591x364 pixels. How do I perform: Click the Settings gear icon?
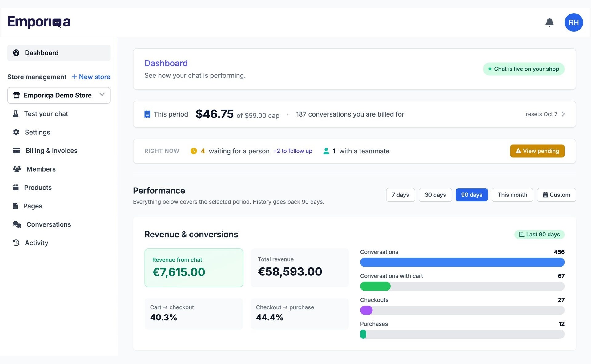point(16,132)
